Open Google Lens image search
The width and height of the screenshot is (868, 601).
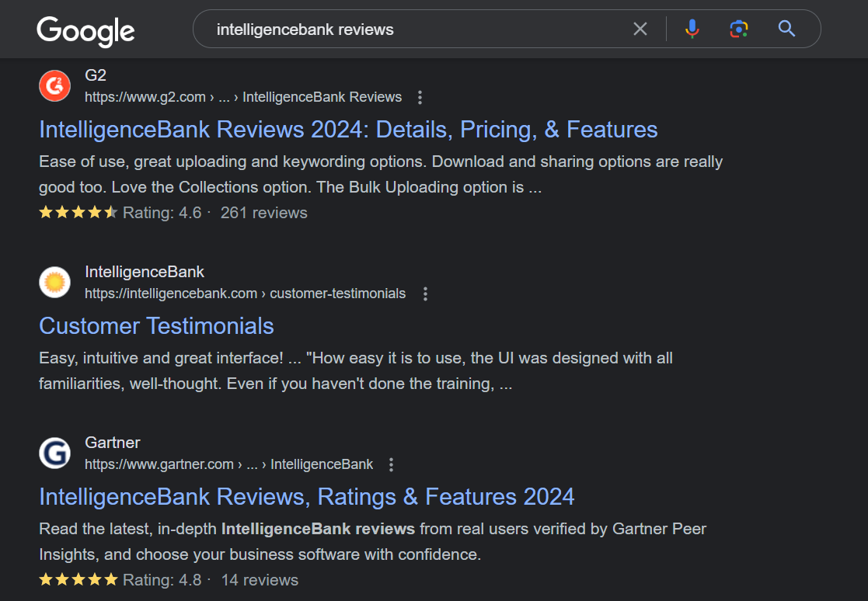point(738,30)
